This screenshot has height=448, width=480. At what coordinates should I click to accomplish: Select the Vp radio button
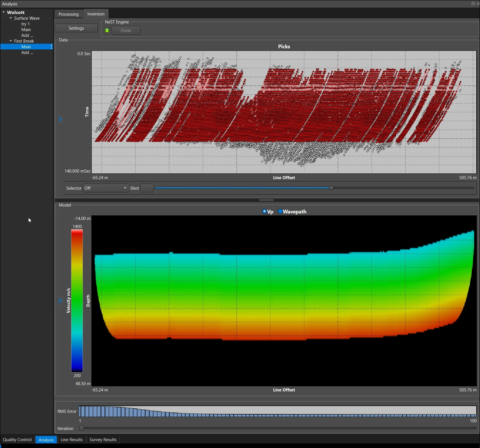[x=264, y=211]
